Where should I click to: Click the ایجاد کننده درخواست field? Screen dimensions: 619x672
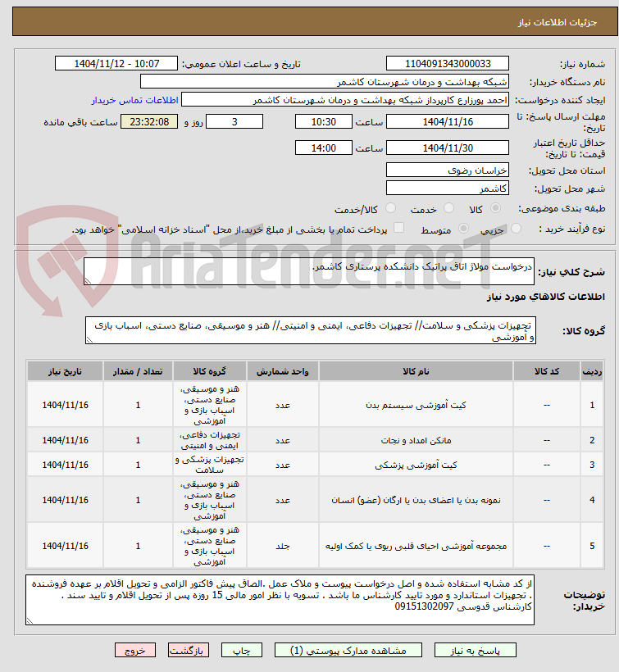point(345,99)
